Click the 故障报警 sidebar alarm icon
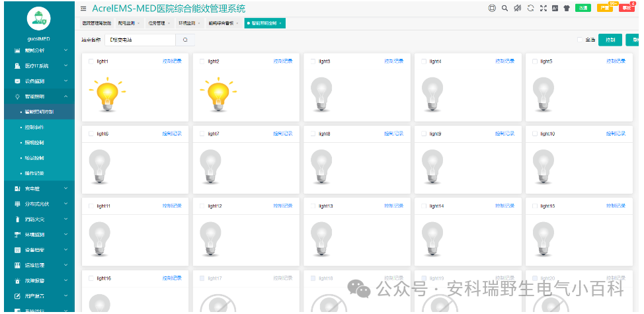Viewport: 644px width, 314px height. 17,281
